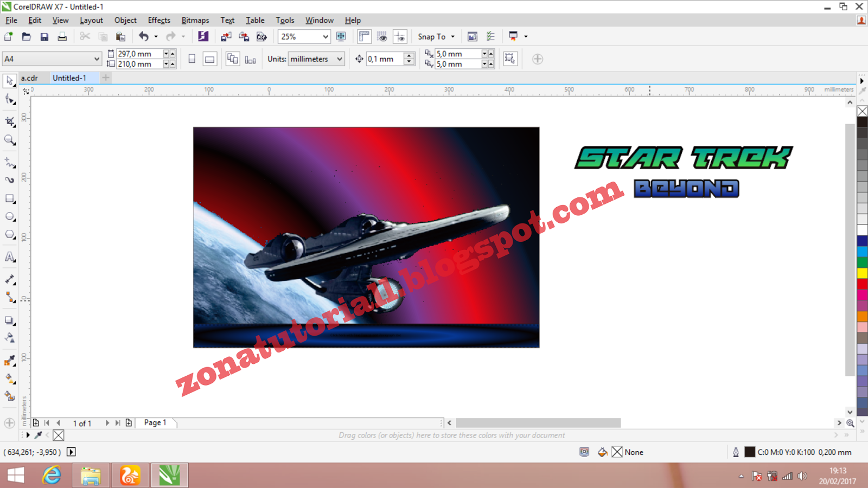Go to next page arrow
Screen dimensions: 868x488
click(107, 423)
